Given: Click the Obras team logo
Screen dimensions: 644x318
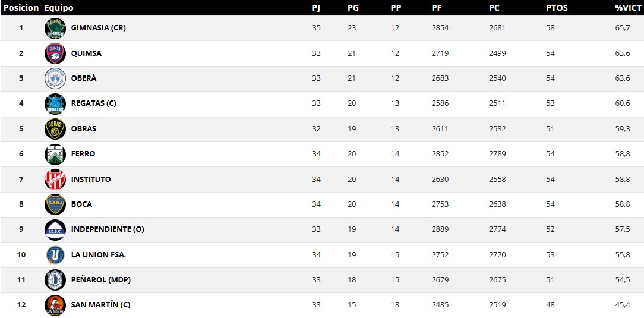Looking at the screenshot, I should [x=55, y=129].
